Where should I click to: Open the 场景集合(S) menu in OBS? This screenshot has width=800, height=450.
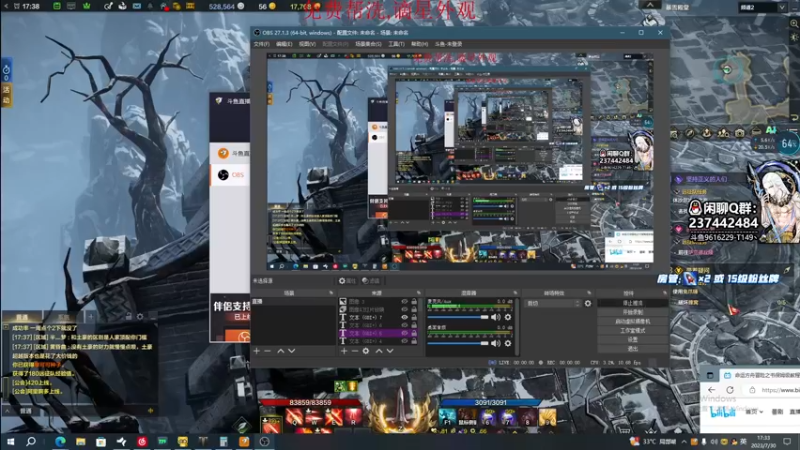(368, 44)
